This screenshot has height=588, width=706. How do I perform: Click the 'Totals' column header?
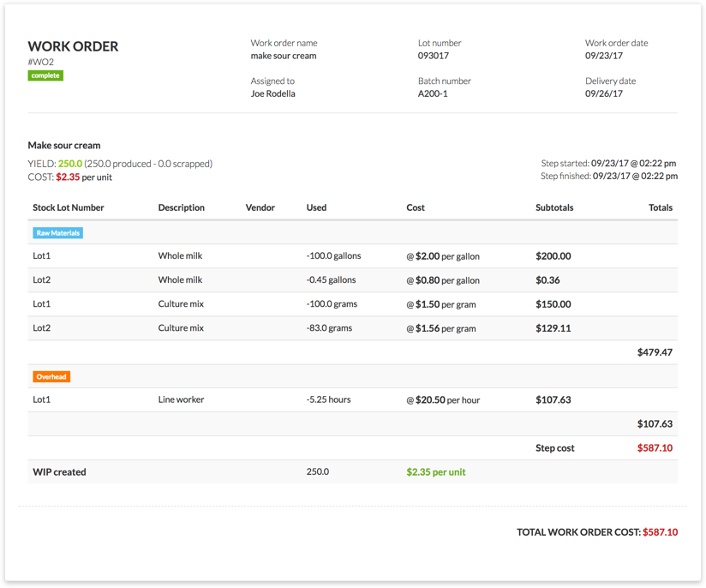click(x=660, y=207)
